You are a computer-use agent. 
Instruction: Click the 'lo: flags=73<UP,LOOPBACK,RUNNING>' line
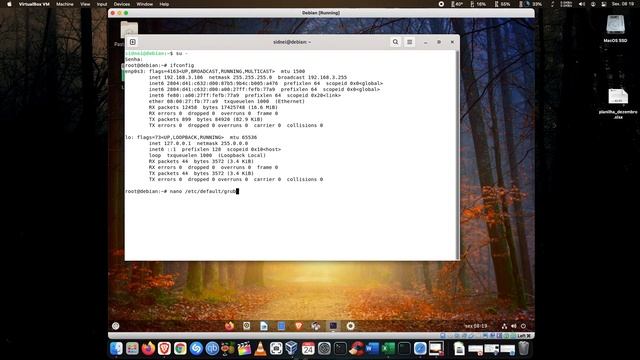(x=191, y=138)
